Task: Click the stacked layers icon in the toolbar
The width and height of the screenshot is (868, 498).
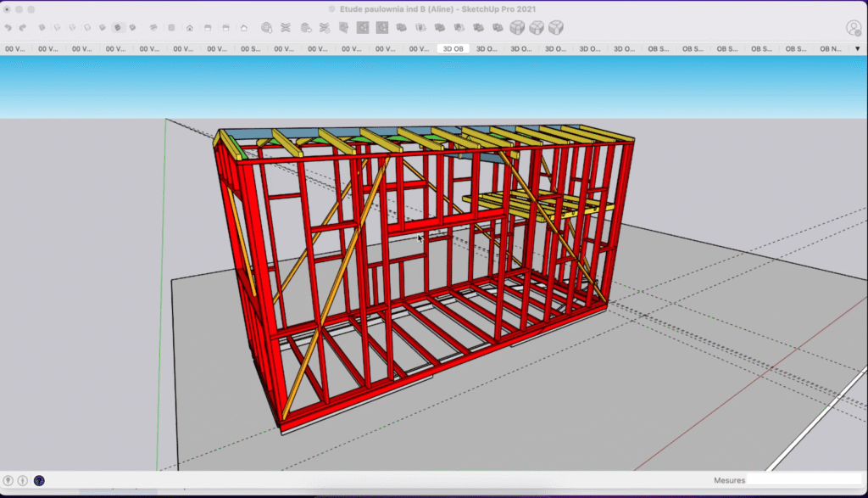Action: coord(305,26)
